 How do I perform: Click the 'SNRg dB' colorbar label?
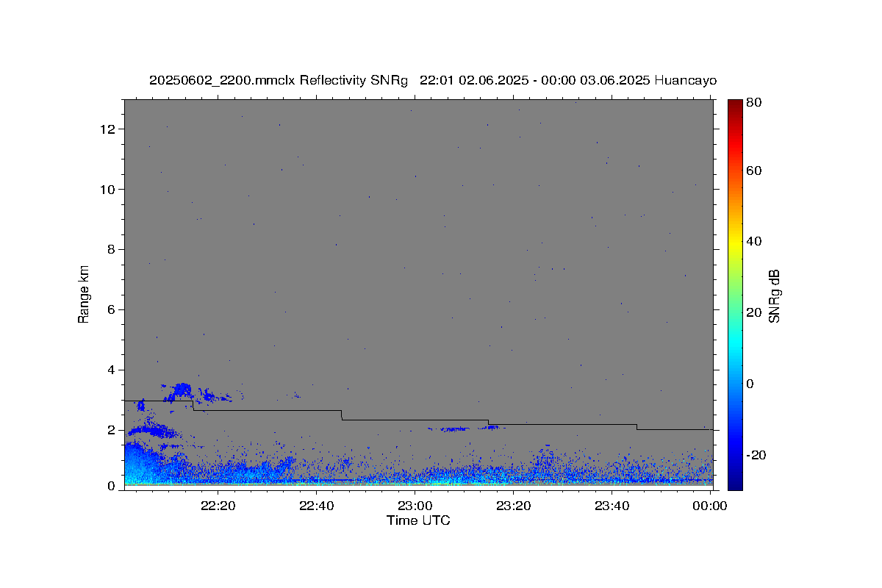tap(774, 295)
